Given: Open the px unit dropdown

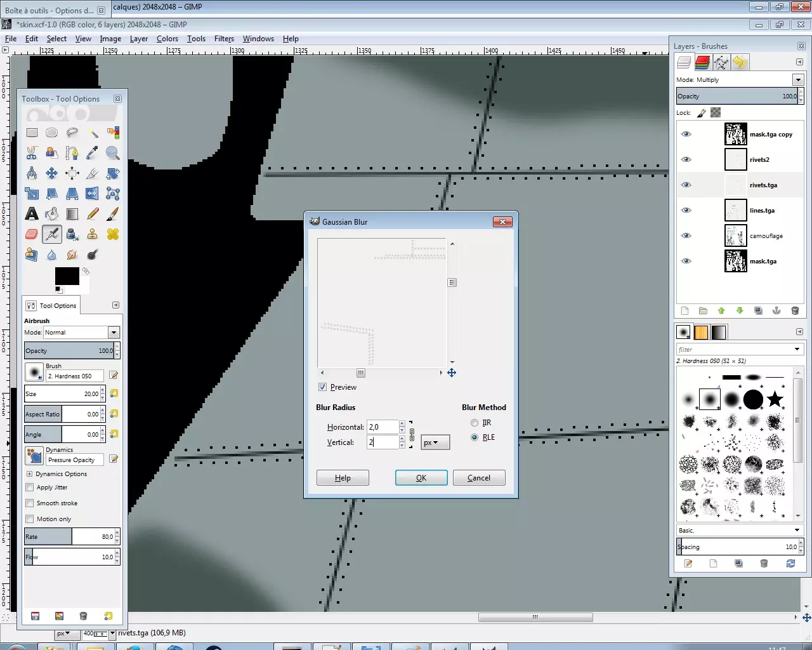Looking at the screenshot, I should coord(435,442).
